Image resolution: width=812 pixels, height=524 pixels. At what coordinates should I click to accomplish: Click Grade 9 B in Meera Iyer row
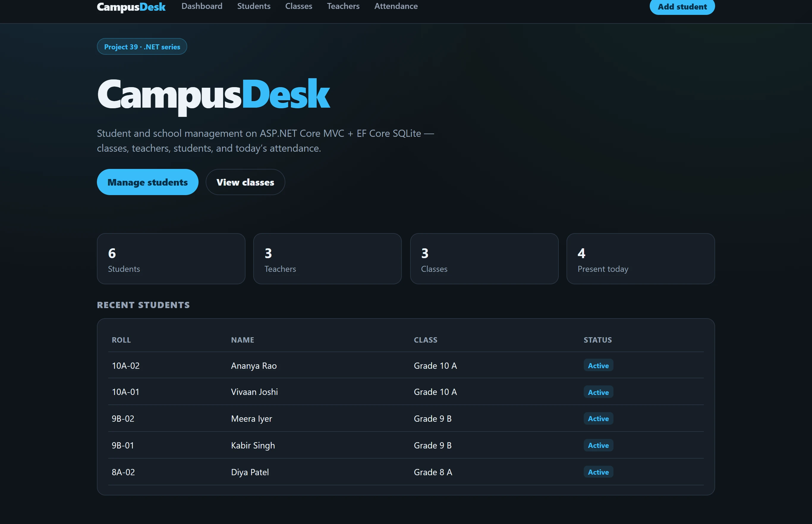pos(432,418)
